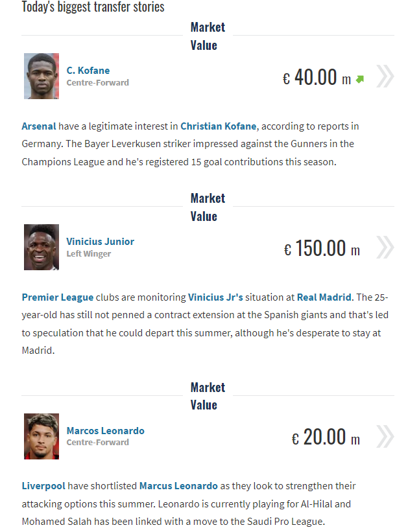Open the Arsenal club link
Viewport: 408px width, 532px height.
(39, 126)
